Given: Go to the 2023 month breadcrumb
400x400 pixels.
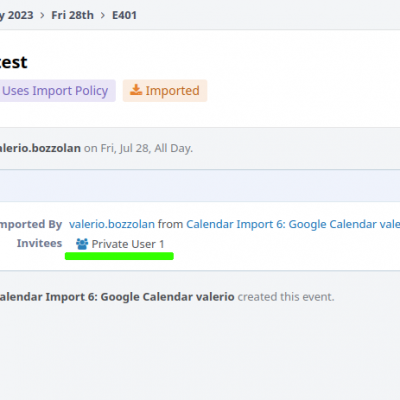Looking at the screenshot, I should (17, 15).
